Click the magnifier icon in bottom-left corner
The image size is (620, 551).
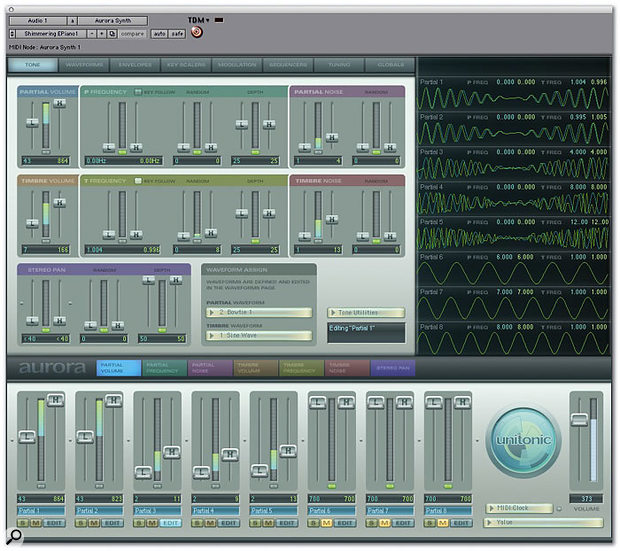14,536
